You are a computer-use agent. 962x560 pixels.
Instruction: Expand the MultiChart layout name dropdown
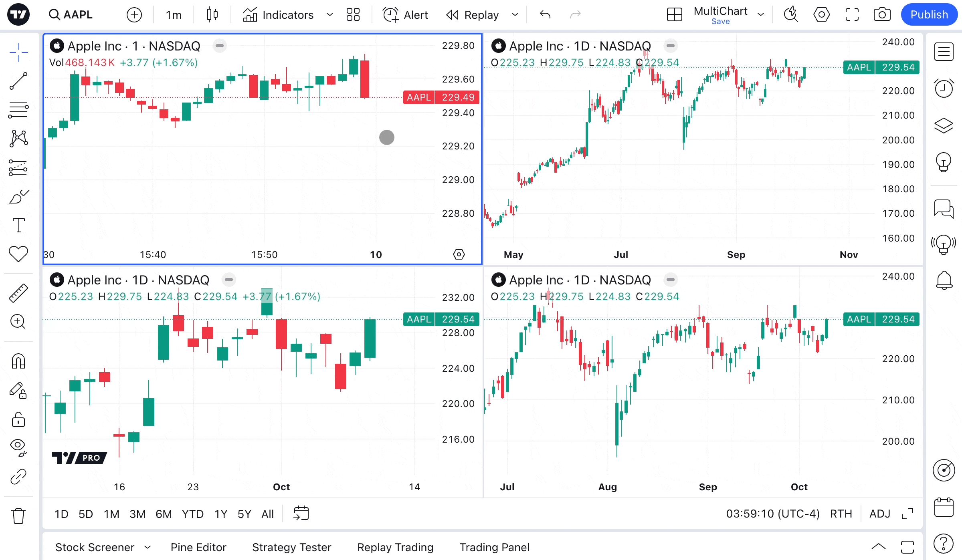point(761,15)
